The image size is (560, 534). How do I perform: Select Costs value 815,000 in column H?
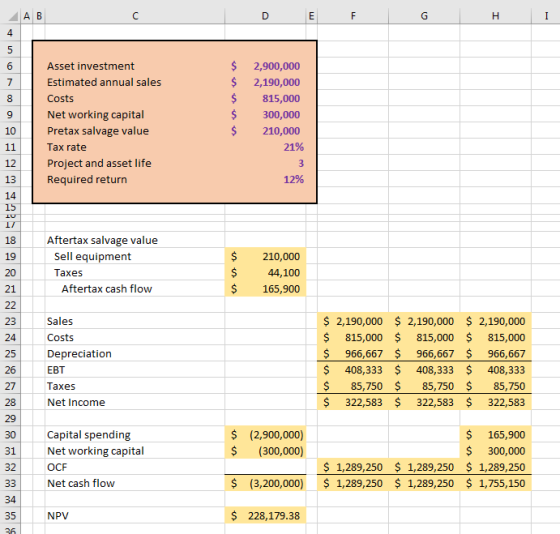(496, 337)
